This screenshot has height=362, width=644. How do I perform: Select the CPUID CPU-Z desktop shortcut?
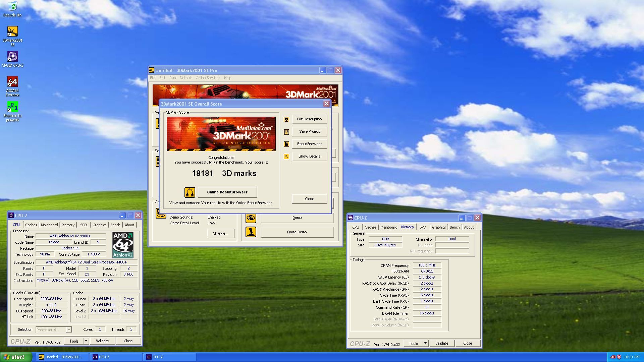point(12,59)
